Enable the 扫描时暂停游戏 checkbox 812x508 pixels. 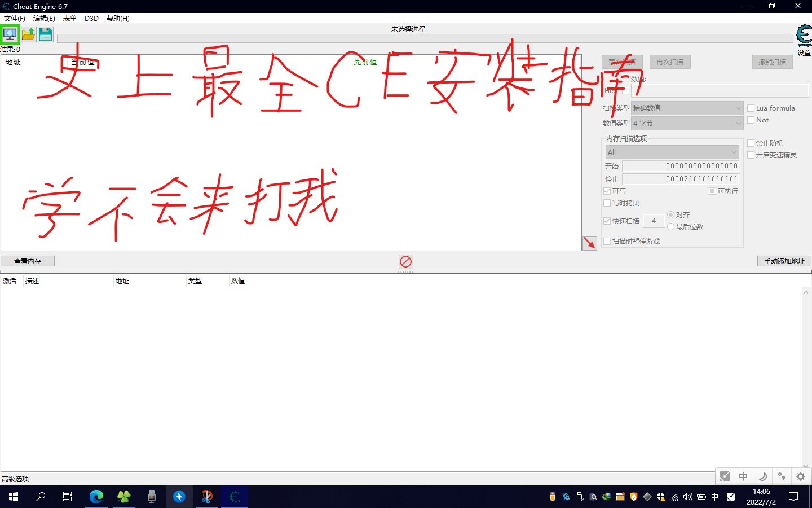click(x=607, y=241)
